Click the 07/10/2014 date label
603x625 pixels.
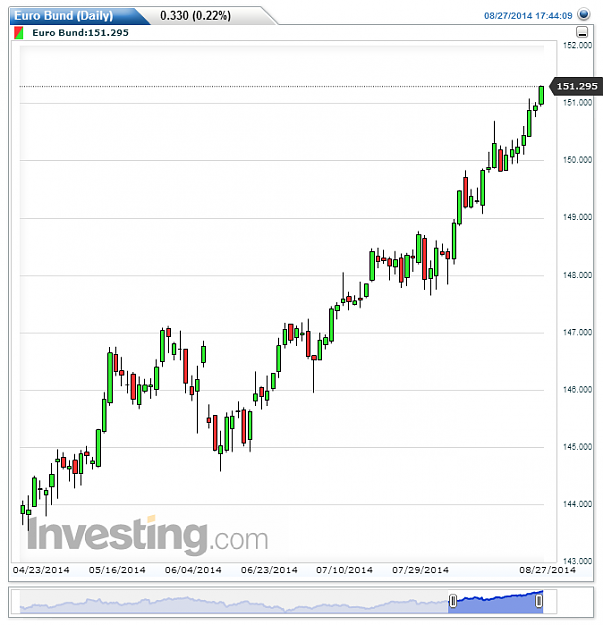345,570
